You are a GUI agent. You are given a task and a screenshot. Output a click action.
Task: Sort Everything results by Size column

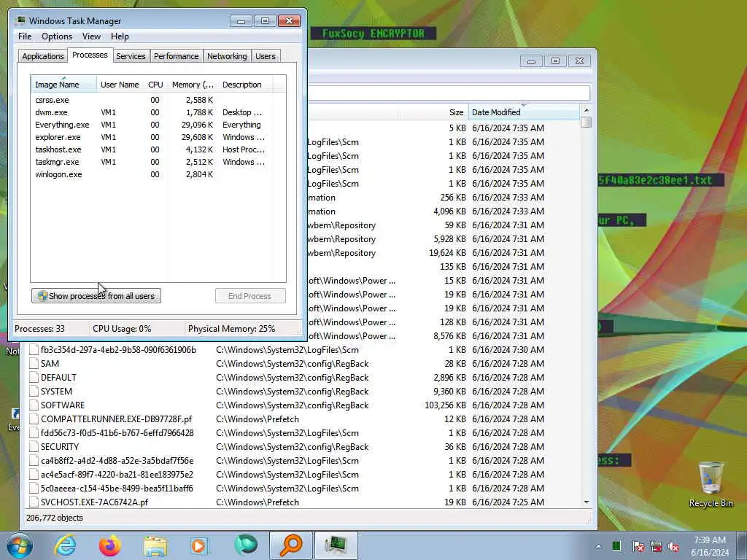coord(433,112)
